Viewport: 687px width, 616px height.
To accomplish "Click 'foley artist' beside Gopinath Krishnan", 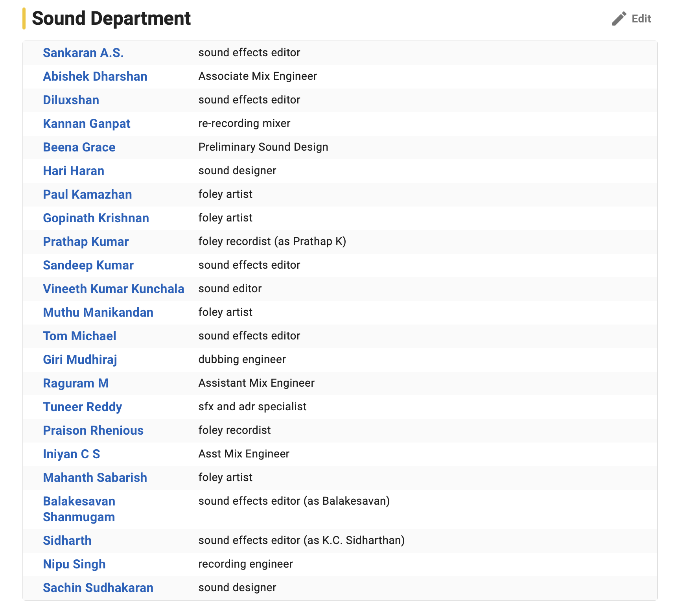I will point(225,218).
